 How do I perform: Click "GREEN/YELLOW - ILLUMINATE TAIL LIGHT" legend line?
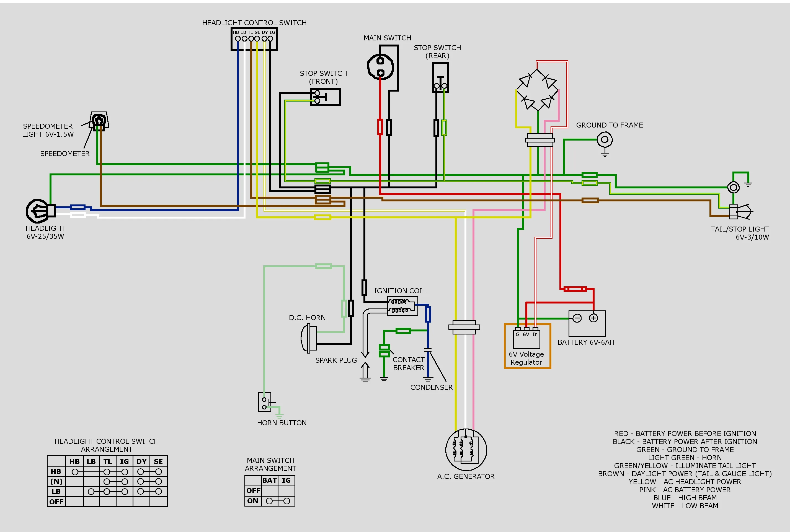point(685,466)
